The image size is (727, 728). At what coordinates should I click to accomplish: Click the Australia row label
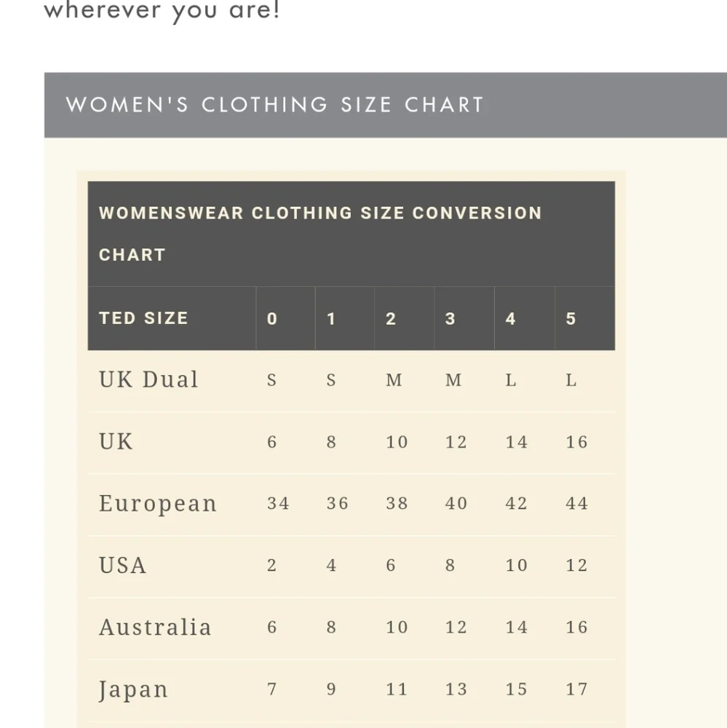(x=155, y=628)
